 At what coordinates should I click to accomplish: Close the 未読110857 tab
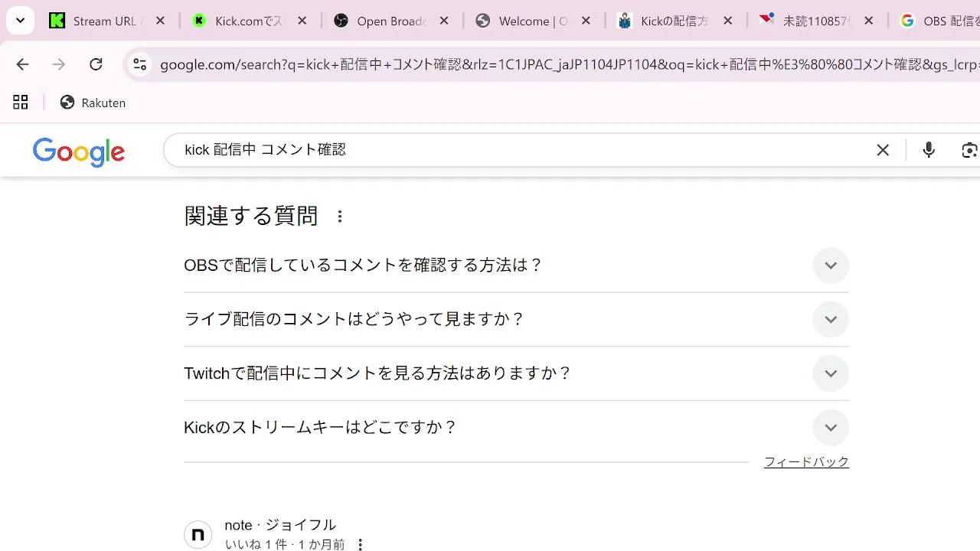(x=868, y=21)
